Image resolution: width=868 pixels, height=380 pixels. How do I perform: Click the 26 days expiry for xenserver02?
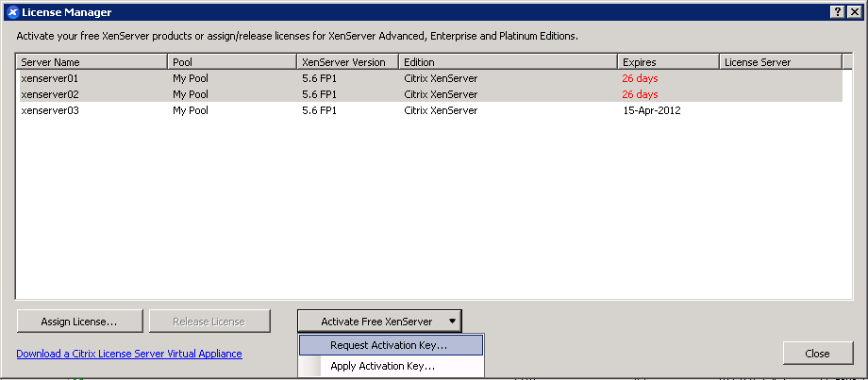click(x=640, y=94)
